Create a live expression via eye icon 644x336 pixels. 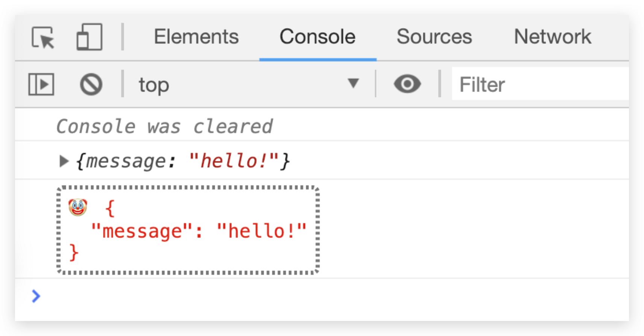tap(407, 84)
